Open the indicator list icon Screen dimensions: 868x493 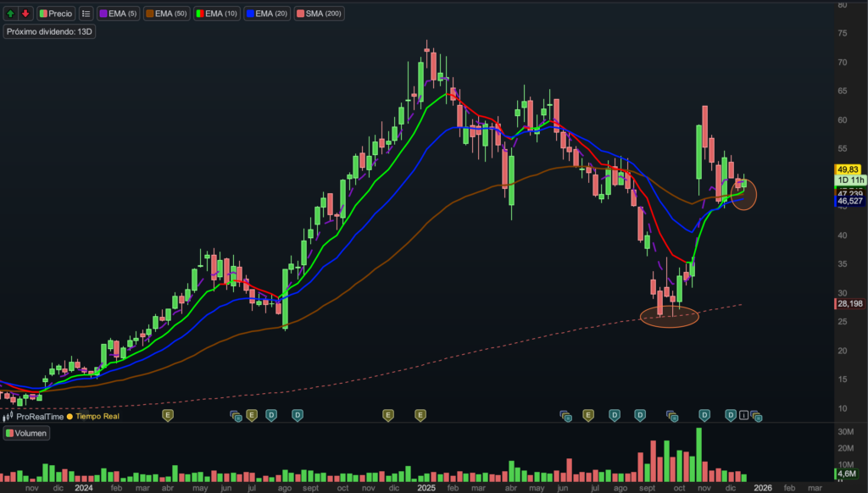[86, 14]
